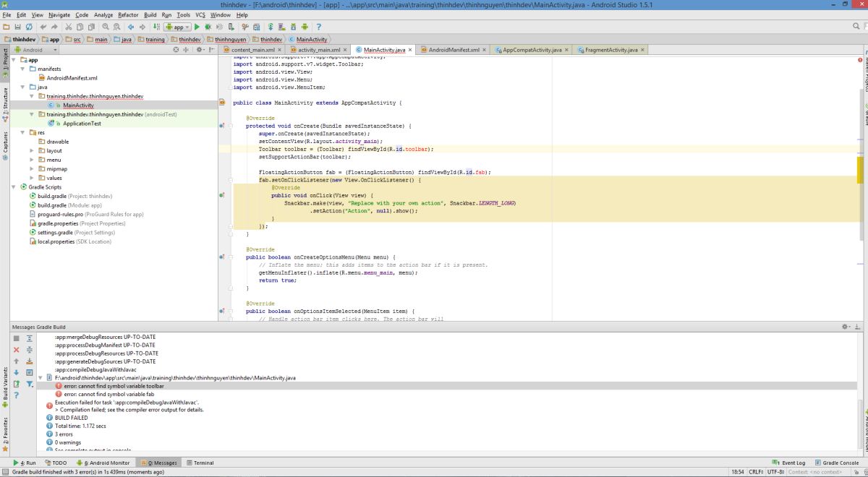Expand the layout folder
The height and width of the screenshot is (477, 868).
pyautogui.click(x=32, y=151)
